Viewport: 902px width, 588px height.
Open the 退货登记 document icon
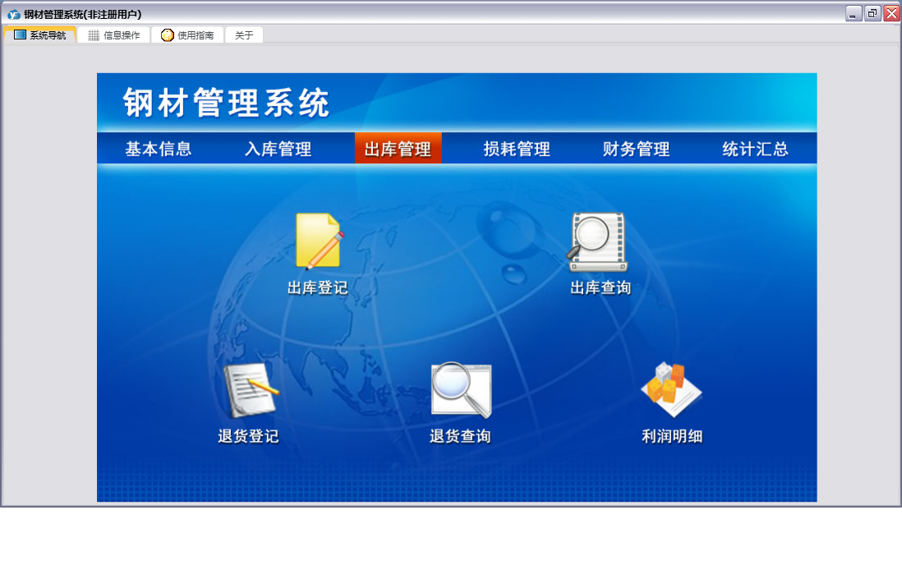point(251,390)
